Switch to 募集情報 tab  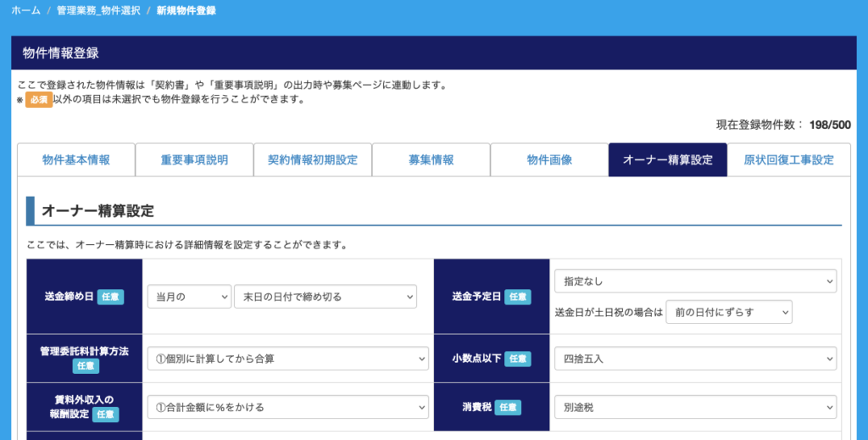tap(431, 159)
